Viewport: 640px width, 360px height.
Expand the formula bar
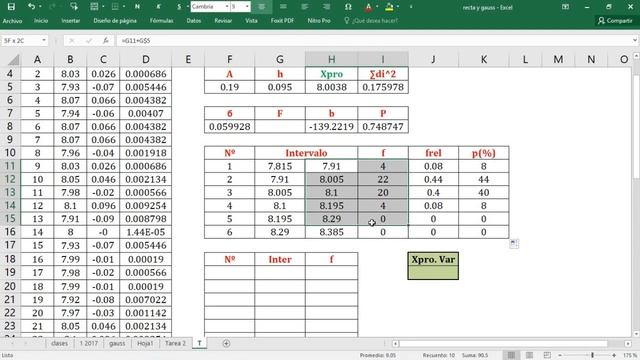[635, 40]
